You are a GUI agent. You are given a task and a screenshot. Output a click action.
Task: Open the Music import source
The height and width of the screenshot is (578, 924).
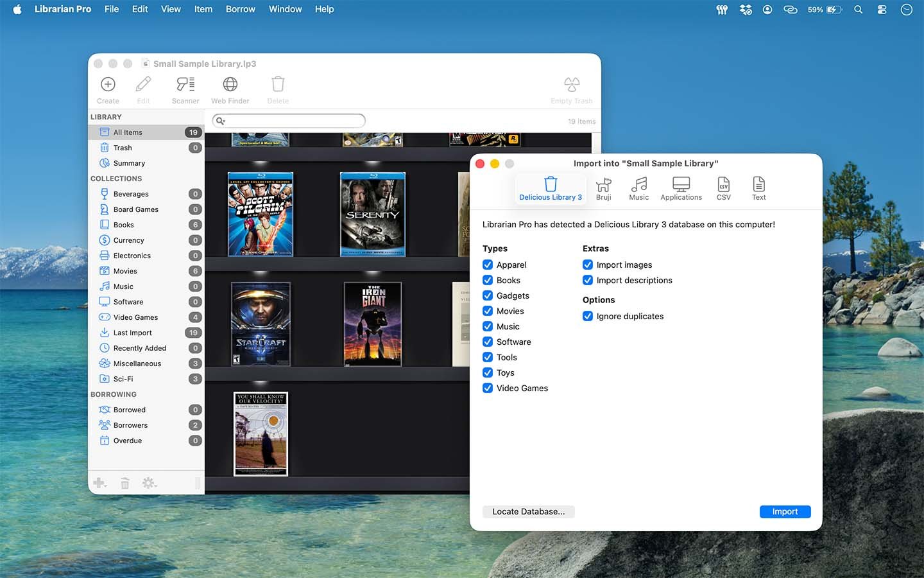coord(638,188)
